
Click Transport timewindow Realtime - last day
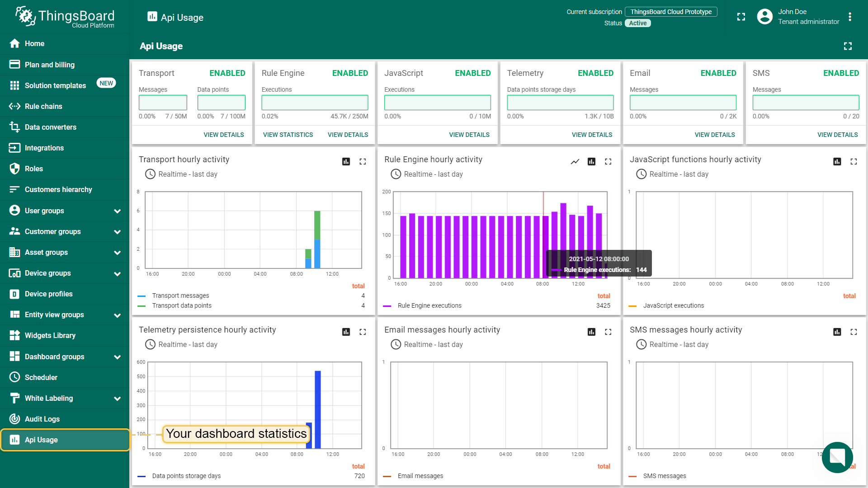(x=181, y=174)
